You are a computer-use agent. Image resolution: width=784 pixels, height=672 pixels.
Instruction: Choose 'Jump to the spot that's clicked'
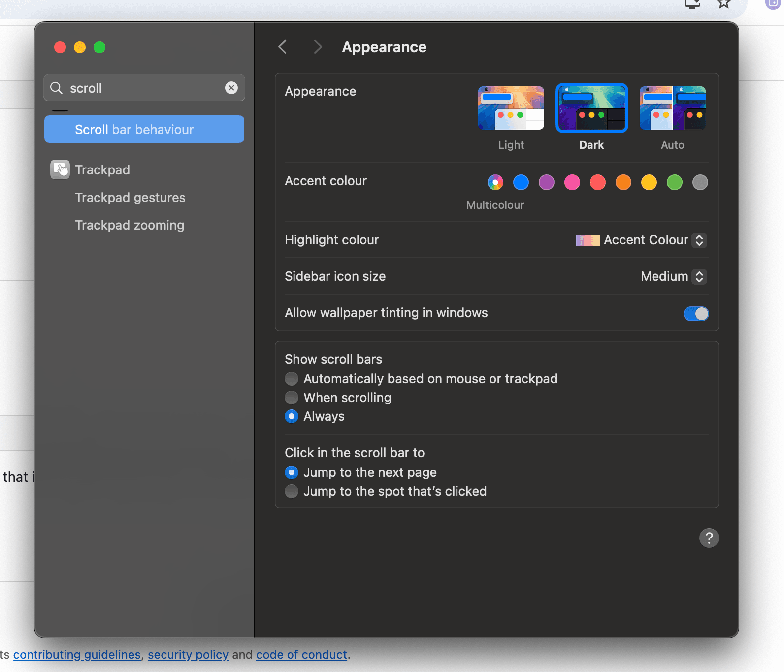coord(292,491)
